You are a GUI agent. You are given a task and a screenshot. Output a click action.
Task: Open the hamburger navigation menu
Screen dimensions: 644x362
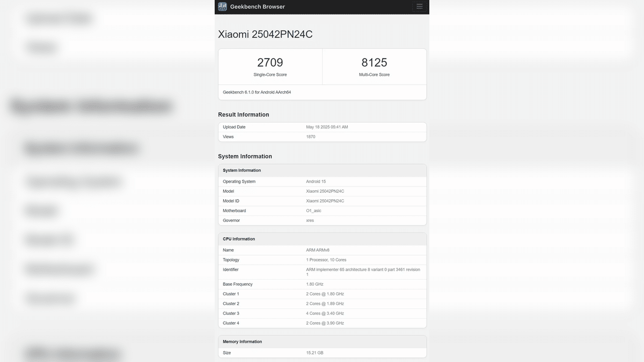pyautogui.click(x=420, y=6)
